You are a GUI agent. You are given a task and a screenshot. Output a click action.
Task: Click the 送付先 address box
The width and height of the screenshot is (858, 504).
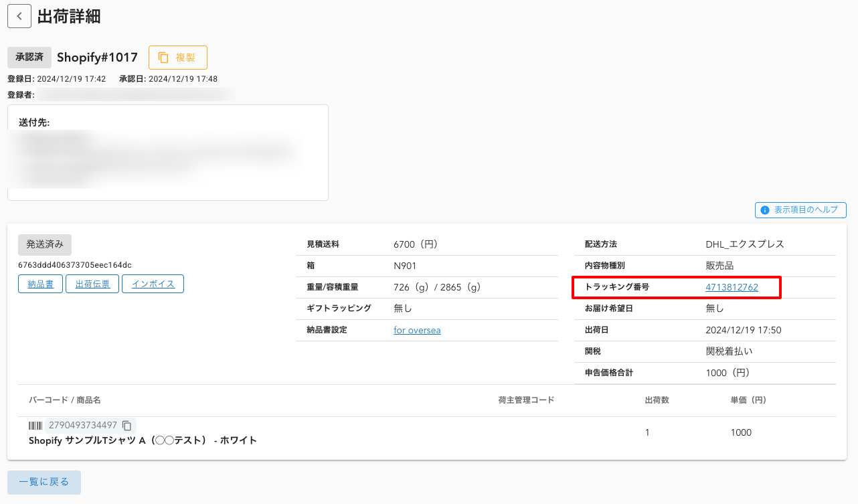point(167,153)
